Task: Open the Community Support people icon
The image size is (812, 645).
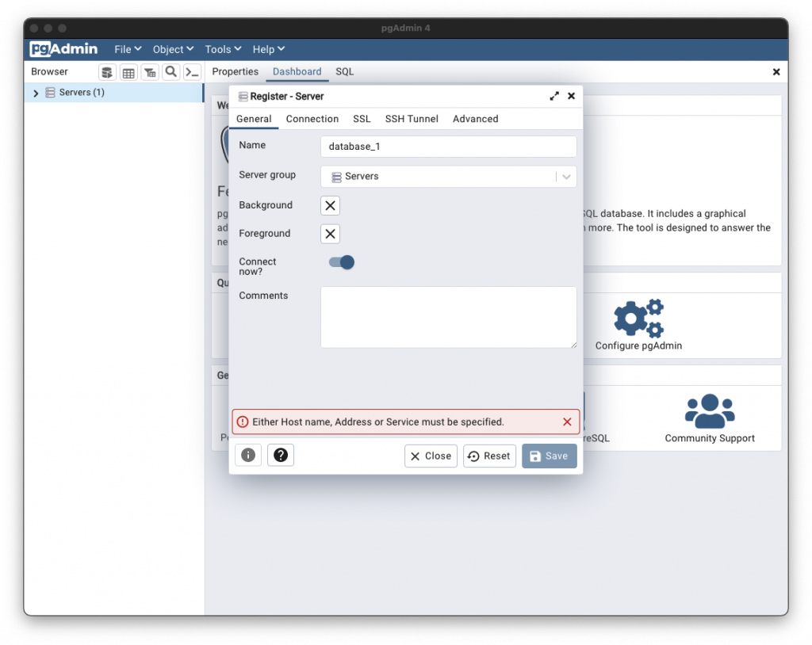Action: click(x=710, y=411)
